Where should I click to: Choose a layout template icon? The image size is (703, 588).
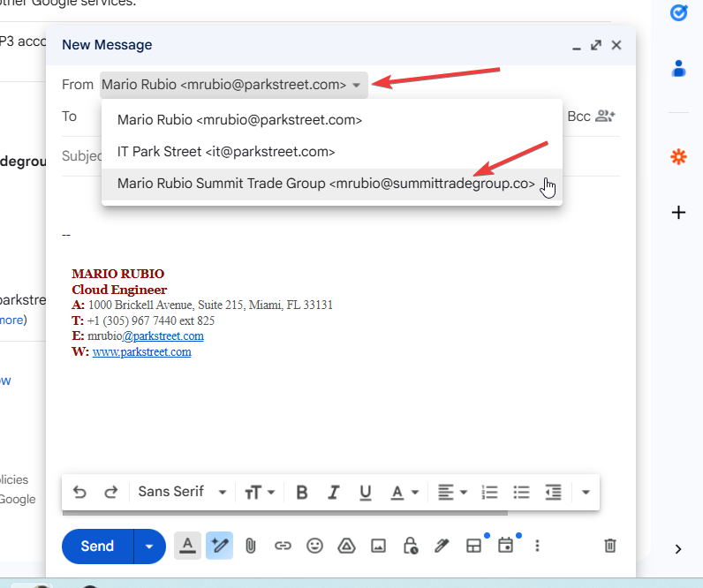[x=474, y=546]
